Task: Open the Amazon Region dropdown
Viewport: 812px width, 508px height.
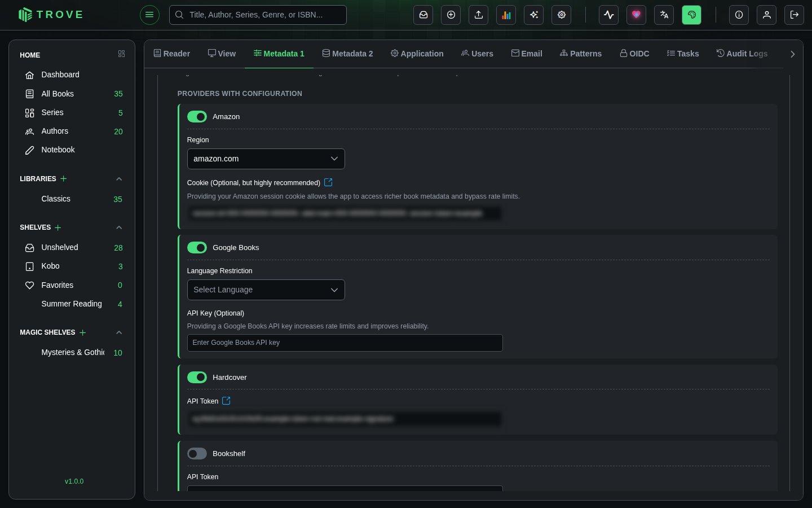Action: pyautogui.click(x=266, y=159)
